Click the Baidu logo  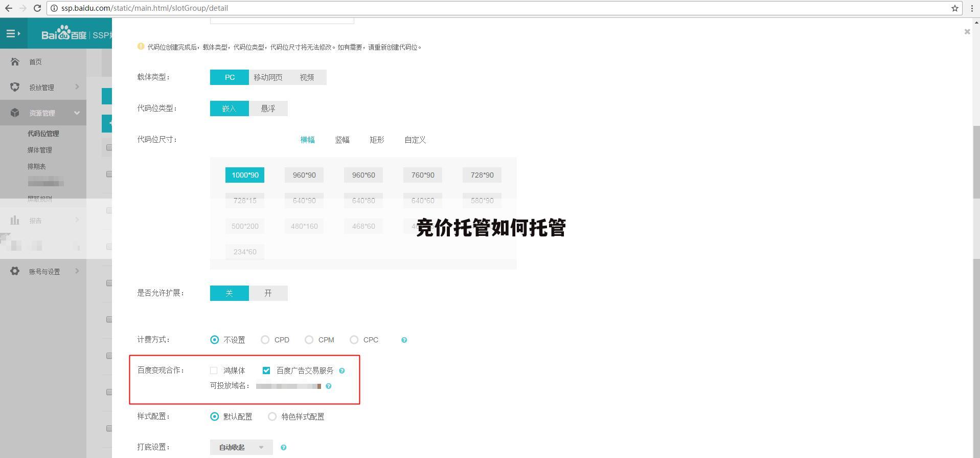tap(64, 34)
